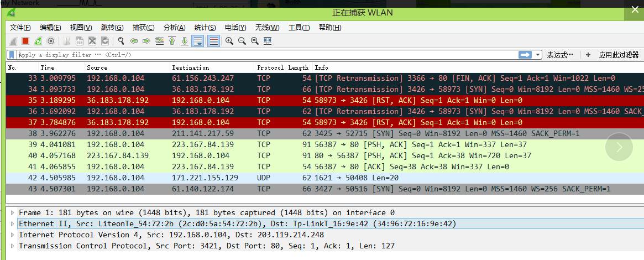Select packet 43 to 61.140.122.174
Image resolution: width=644 pixels, height=260 pixels.
tap(325, 189)
